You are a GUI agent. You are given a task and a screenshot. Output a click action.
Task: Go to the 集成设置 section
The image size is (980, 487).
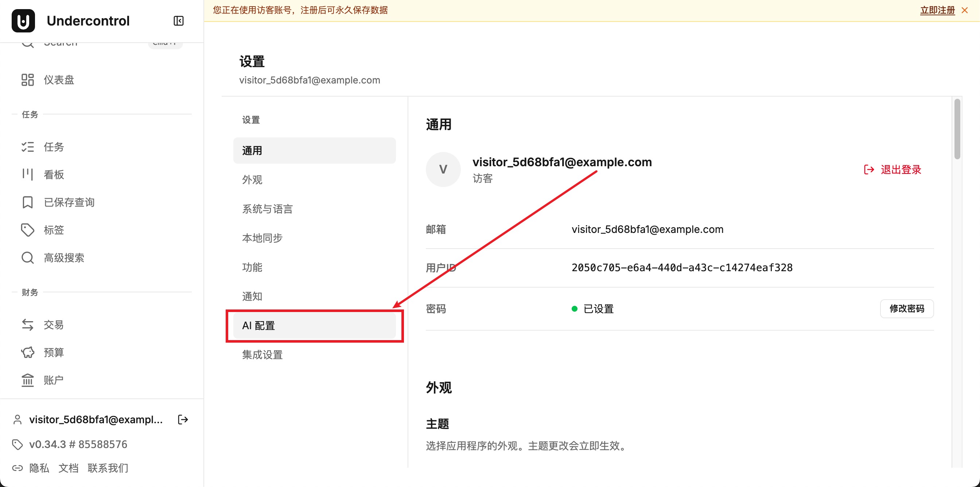click(x=314, y=355)
